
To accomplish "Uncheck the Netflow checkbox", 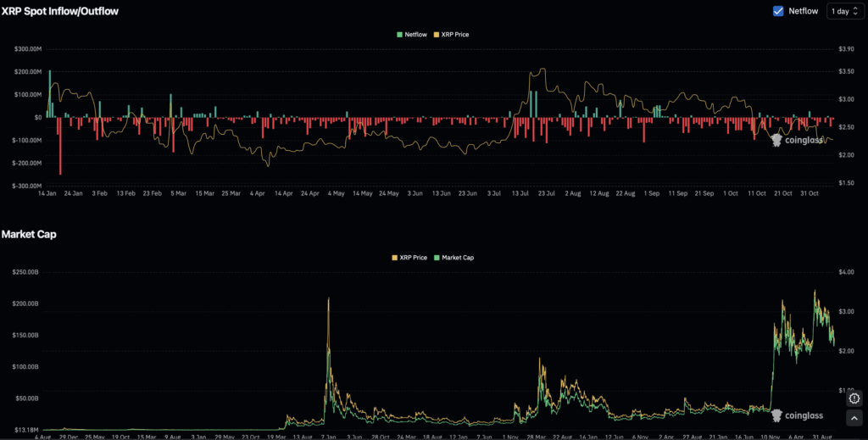I will (778, 11).
